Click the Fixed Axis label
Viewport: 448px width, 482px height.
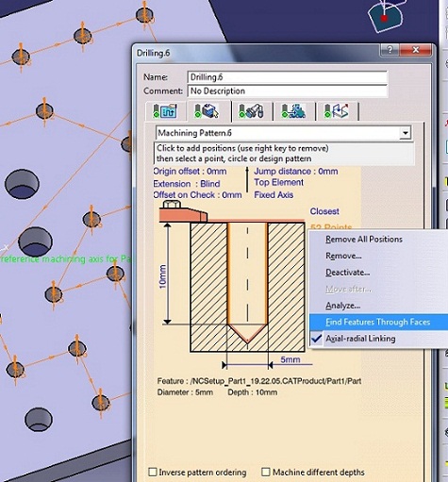tap(274, 195)
